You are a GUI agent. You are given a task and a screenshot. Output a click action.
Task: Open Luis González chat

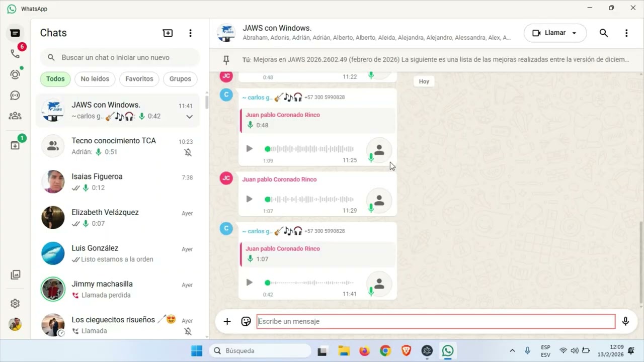(118, 253)
